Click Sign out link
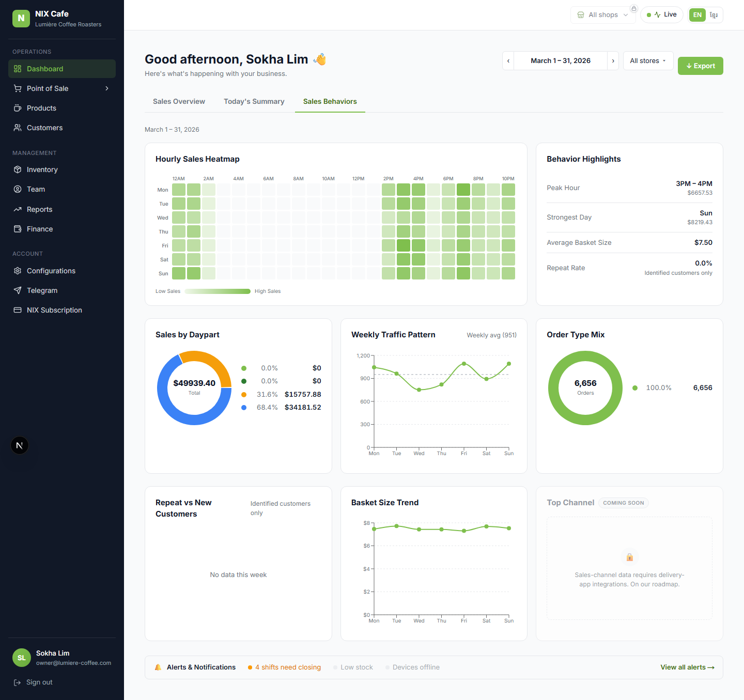The height and width of the screenshot is (700, 744). (33, 682)
